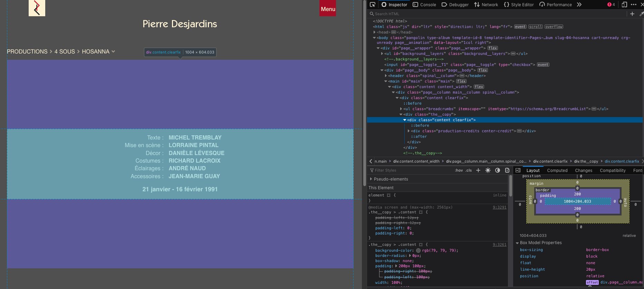Expand the Pseudo-elements section
The image size is (644, 289).
pos(371,179)
